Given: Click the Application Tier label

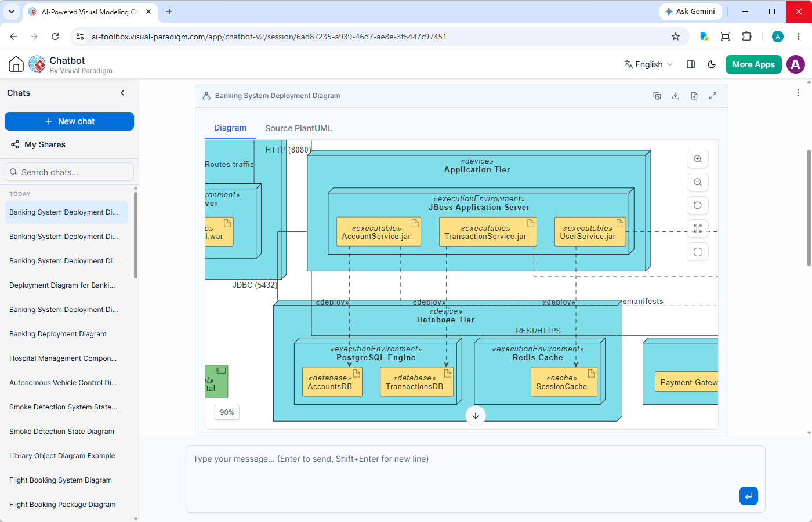Looking at the screenshot, I should 477,170.
